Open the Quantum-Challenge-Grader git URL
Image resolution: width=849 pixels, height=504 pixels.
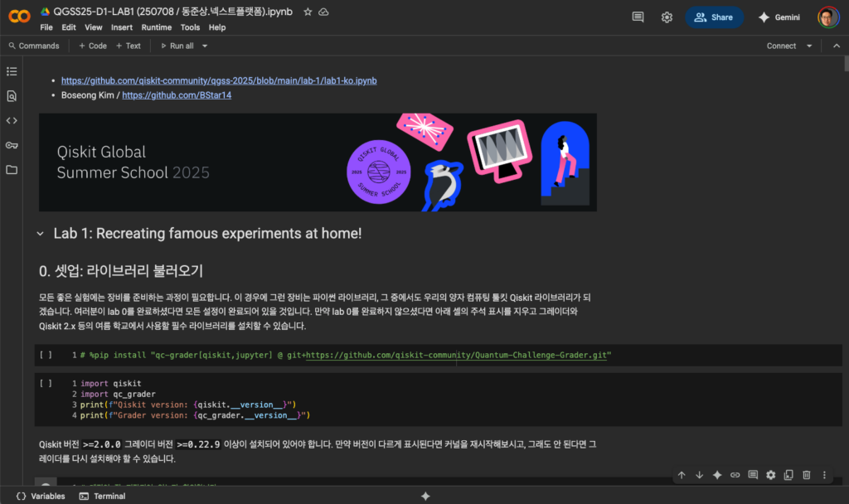point(456,355)
